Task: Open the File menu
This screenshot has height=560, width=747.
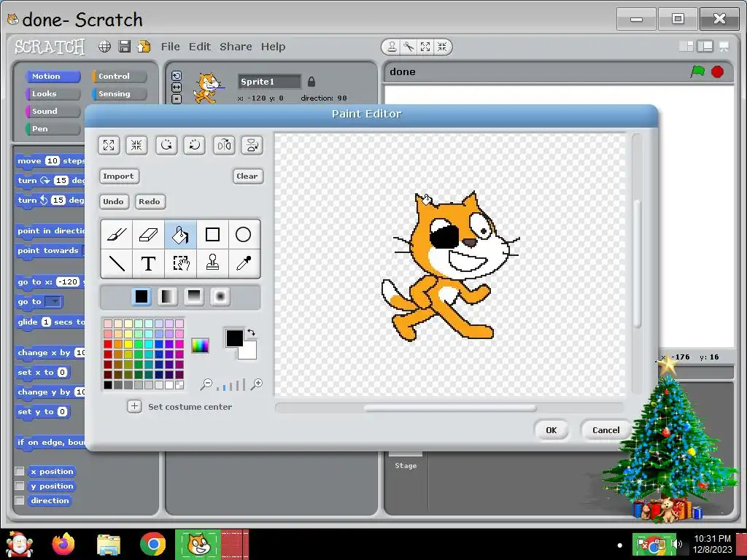Action: click(171, 47)
